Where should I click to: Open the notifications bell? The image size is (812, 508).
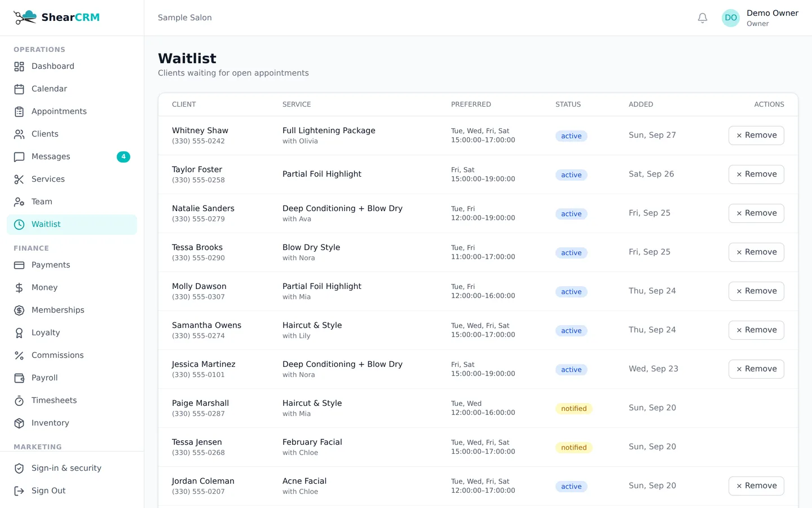click(x=703, y=18)
